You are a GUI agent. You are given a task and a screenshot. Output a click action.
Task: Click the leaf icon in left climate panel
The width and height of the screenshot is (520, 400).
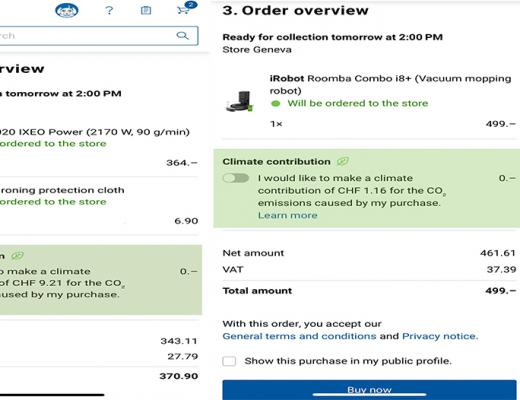tap(17, 256)
